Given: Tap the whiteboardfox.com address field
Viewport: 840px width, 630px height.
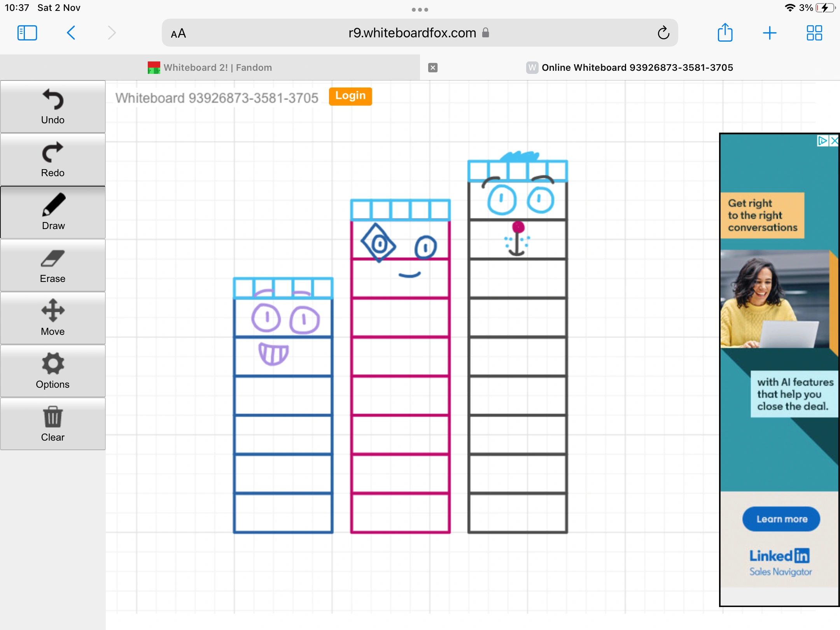Looking at the screenshot, I should [412, 33].
